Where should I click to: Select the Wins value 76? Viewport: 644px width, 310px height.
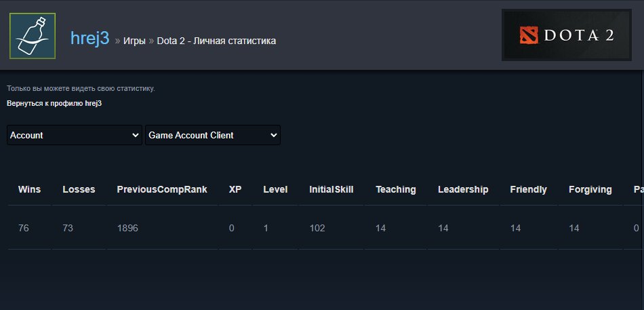pos(24,228)
